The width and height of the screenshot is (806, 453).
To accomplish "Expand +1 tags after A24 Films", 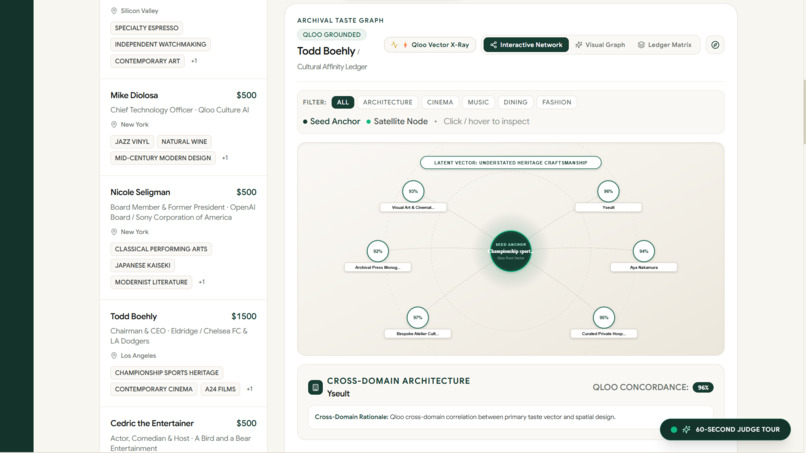I will pos(249,389).
